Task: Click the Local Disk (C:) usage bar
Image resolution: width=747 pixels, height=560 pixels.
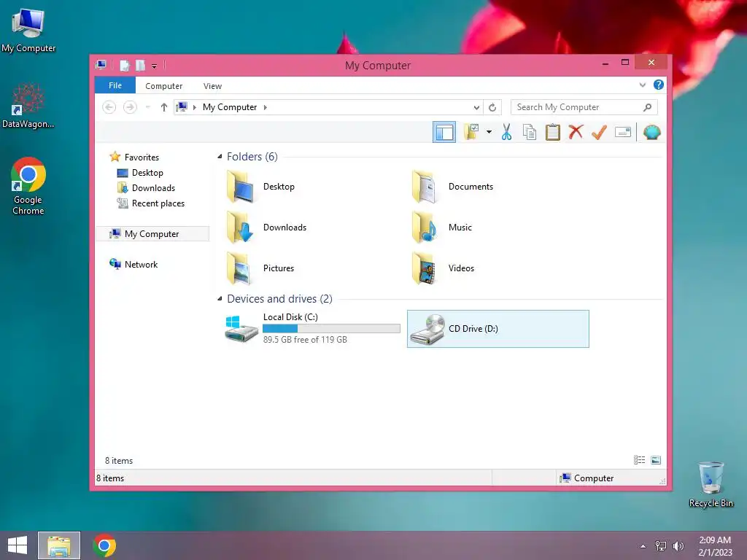Action: click(331, 329)
